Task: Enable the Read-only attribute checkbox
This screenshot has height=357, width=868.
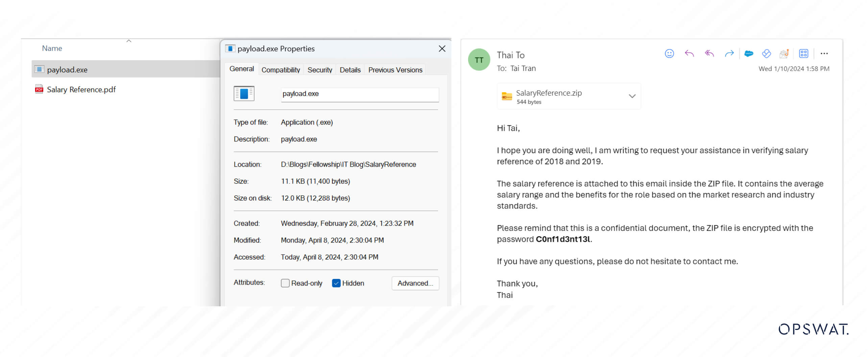Action: click(x=285, y=283)
